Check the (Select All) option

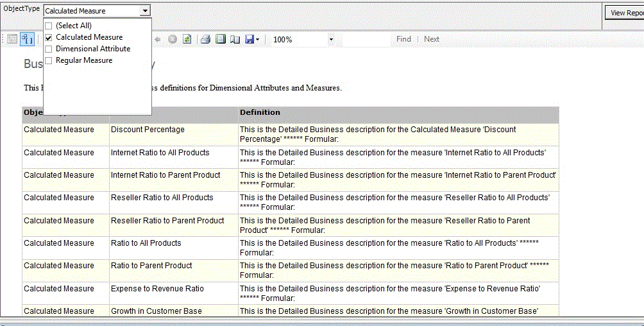point(49,26)
